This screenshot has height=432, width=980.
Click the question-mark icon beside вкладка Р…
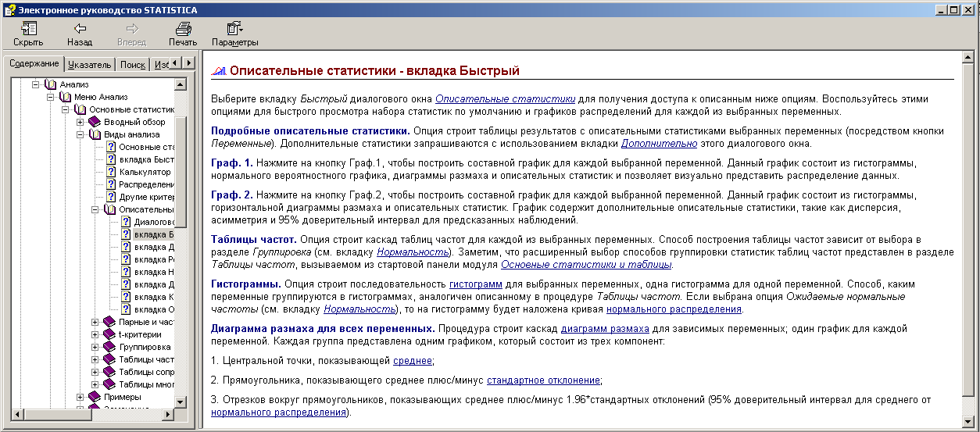126,259
